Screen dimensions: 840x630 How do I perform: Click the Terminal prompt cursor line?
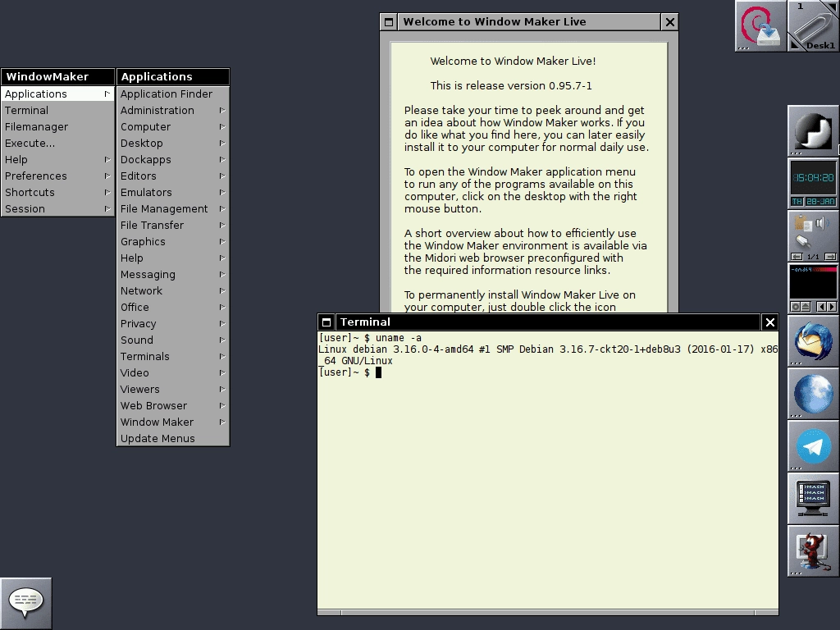350,372
